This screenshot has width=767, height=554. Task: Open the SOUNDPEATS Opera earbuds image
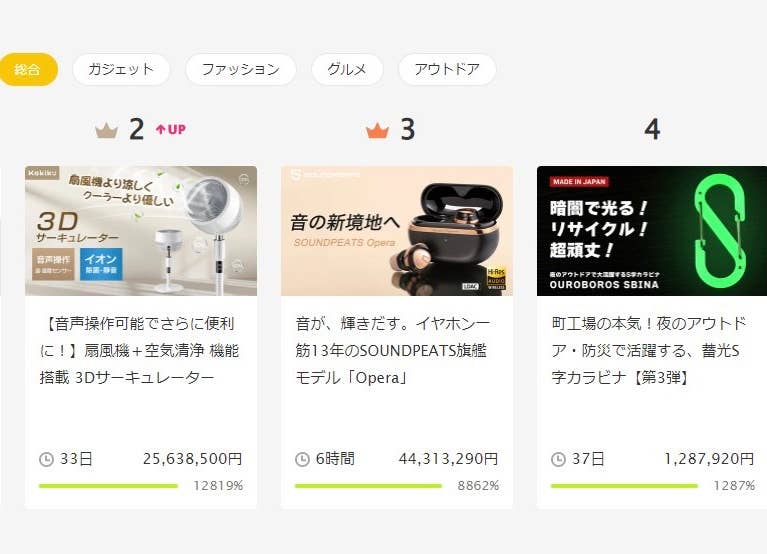(x=397, y=231)
